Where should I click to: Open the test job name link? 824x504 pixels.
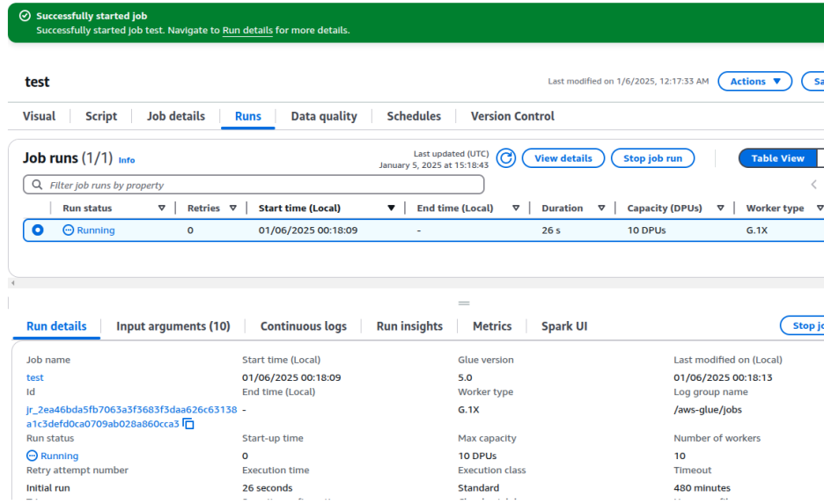click(x=35, y=377)
